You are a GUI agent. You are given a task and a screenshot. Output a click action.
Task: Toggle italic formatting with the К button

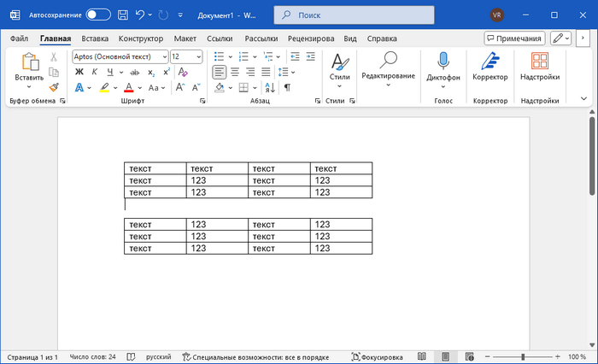[x=96, y=72]
